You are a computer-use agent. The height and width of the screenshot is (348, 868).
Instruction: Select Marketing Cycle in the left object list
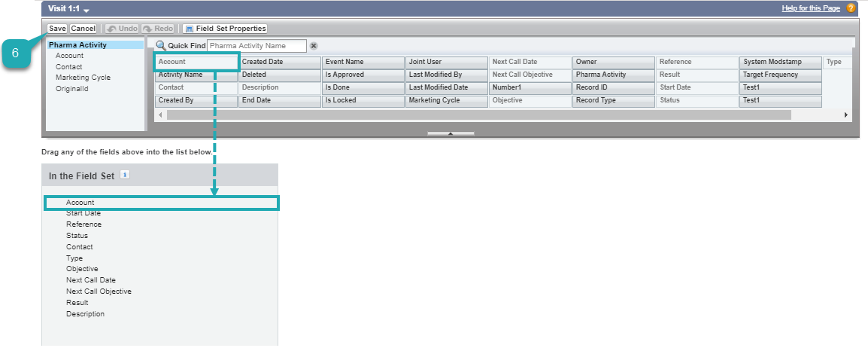pos(83,78)
